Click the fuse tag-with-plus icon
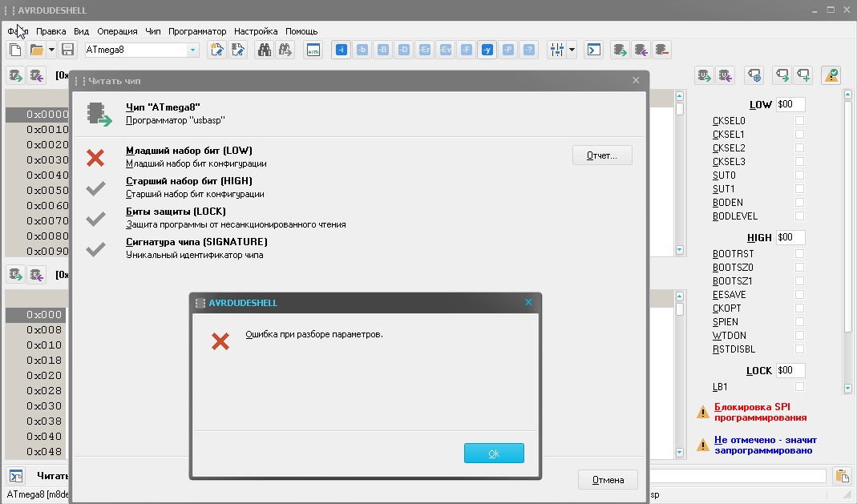This screenshot has width=857, height=504. pos(803,75)
